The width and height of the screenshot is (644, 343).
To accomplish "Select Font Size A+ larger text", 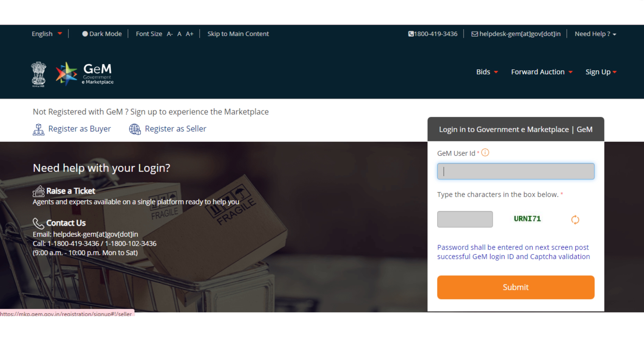I will point(190,34).
